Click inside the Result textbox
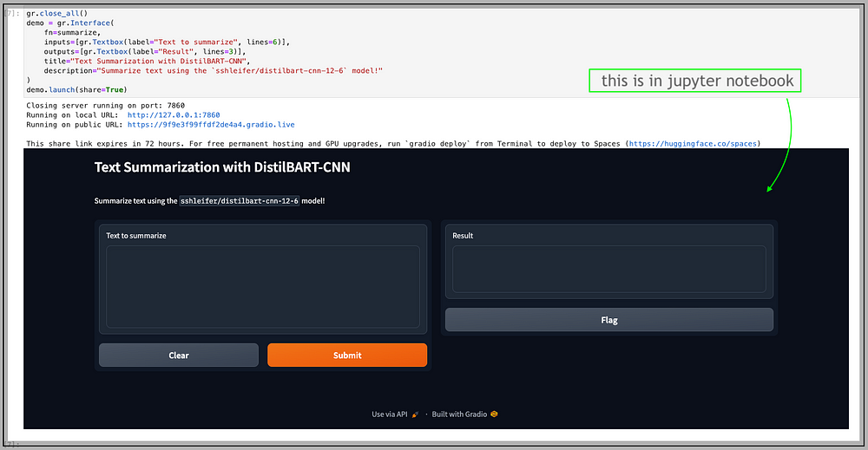 (609, 269)
